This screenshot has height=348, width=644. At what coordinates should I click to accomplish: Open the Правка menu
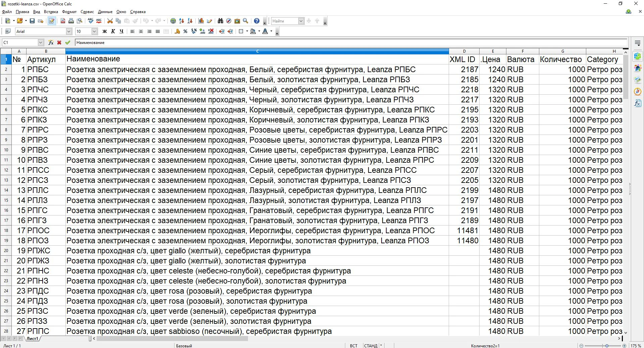click(x=22, y=12)
